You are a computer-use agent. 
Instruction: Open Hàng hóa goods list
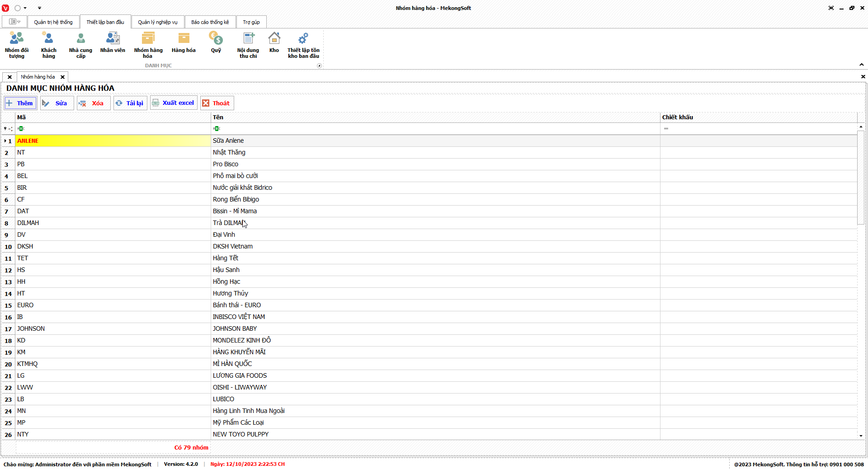184,43
